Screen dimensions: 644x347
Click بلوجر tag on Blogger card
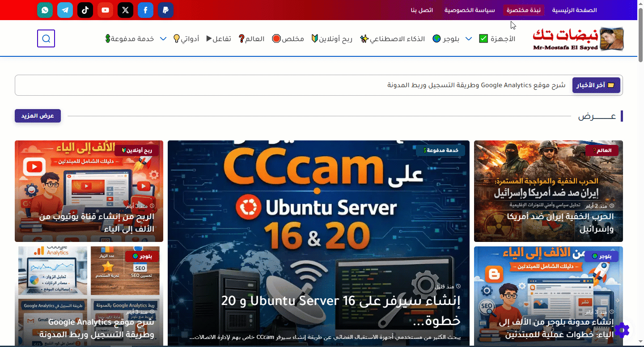tap(602, 256)
